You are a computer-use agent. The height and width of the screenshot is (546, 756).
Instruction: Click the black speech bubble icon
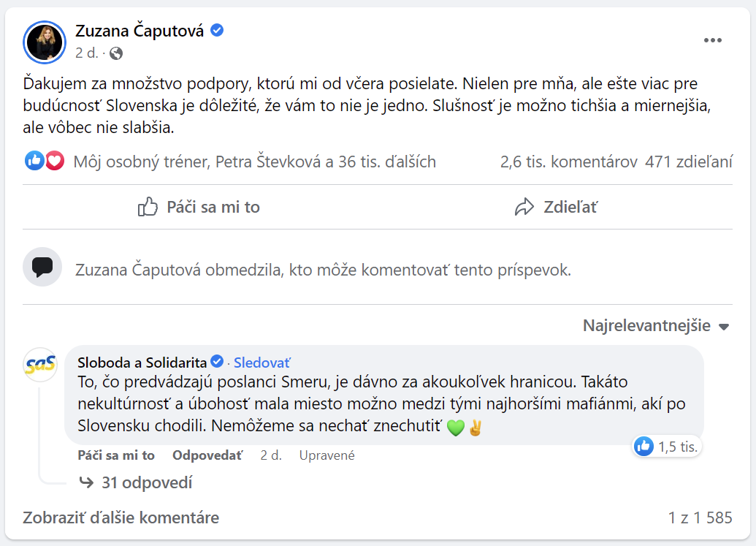pyautogui.click(x=42, y=267)
